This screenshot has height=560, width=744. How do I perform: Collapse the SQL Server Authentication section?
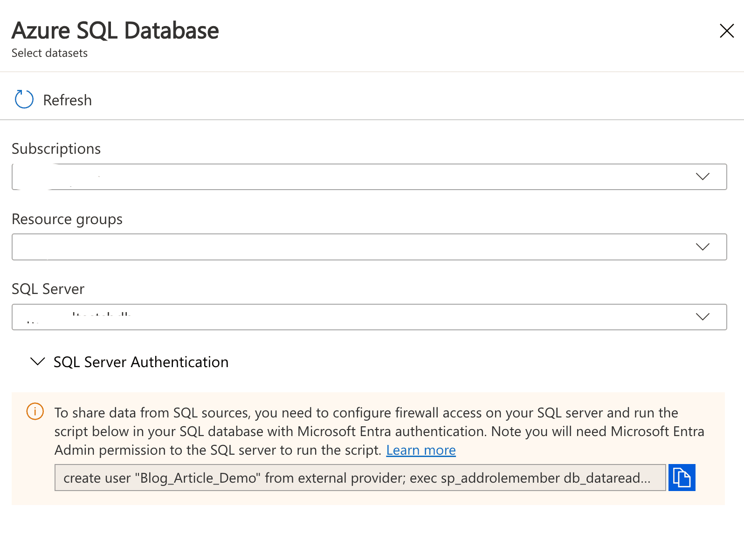click(x=37, y=362)
